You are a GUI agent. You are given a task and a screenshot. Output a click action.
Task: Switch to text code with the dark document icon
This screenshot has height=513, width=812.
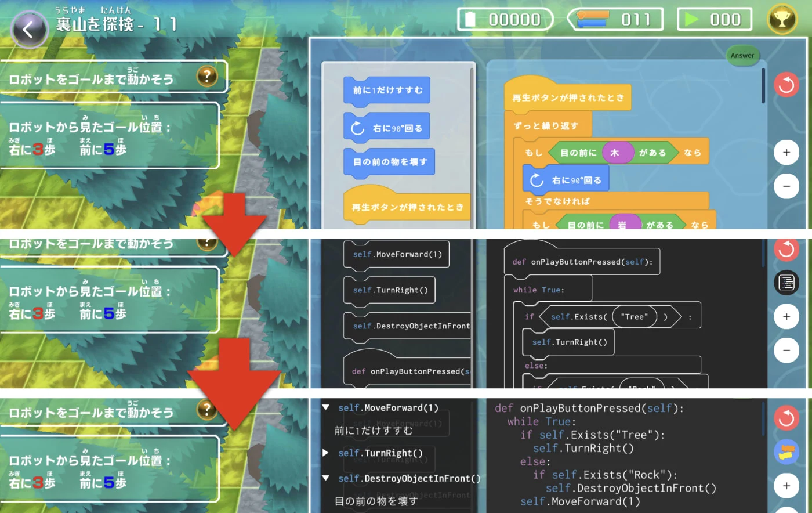click(x=786, y=283)
